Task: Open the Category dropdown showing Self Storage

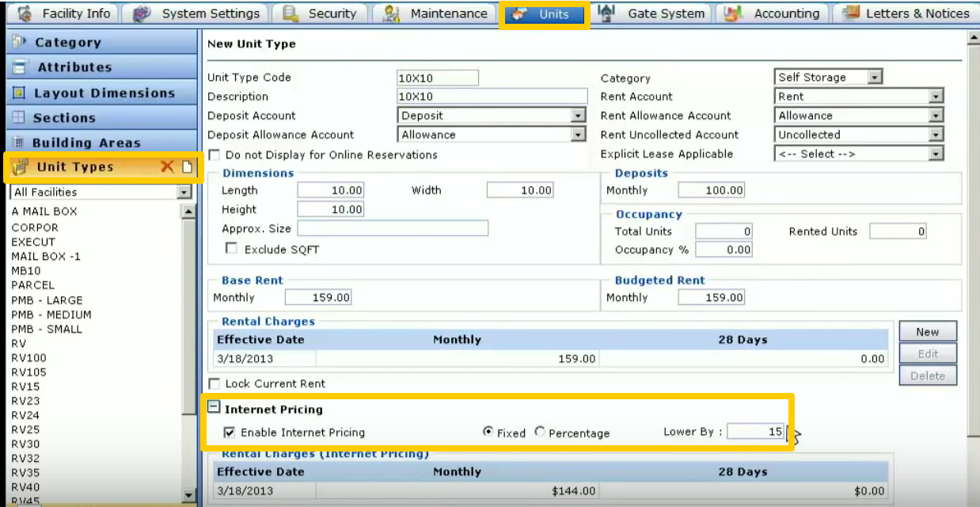Action: (x=874, y=77)
